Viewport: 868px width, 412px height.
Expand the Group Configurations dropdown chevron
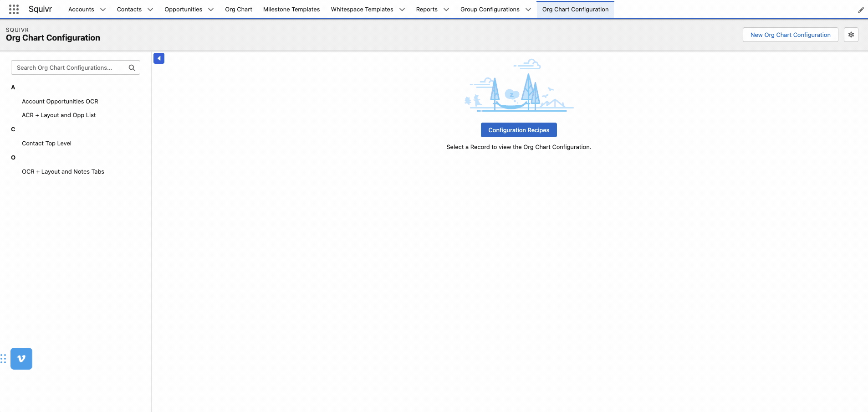[528, 10]
